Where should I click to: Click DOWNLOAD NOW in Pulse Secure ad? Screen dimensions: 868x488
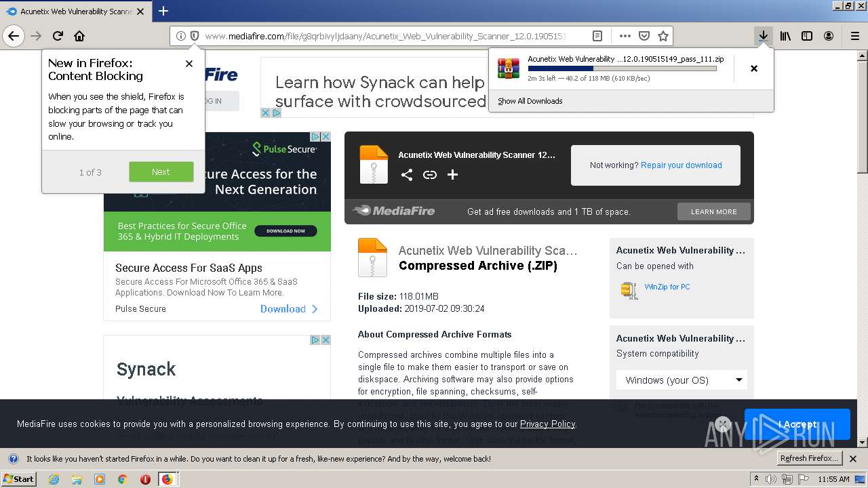click(285, 231)
